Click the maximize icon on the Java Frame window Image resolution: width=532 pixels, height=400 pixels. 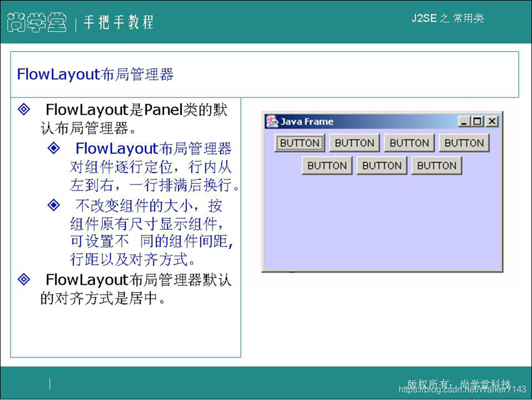(x=477, y=121)
